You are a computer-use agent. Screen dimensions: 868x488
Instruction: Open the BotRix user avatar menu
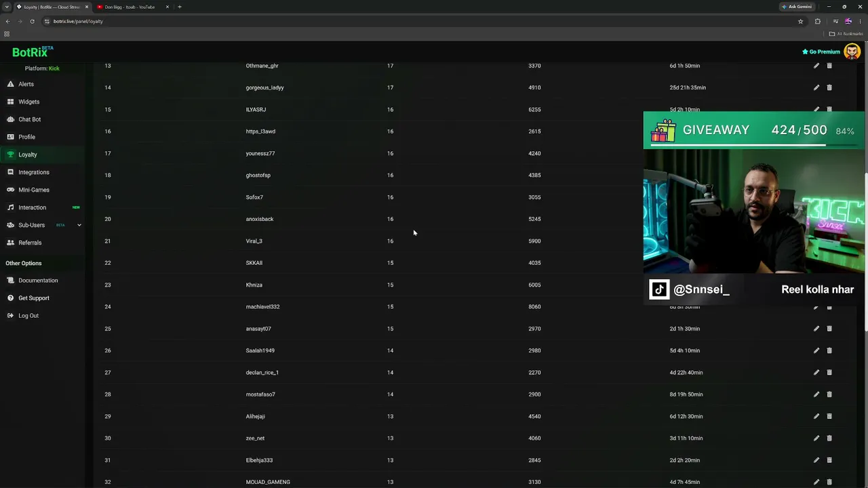[852, 52]
